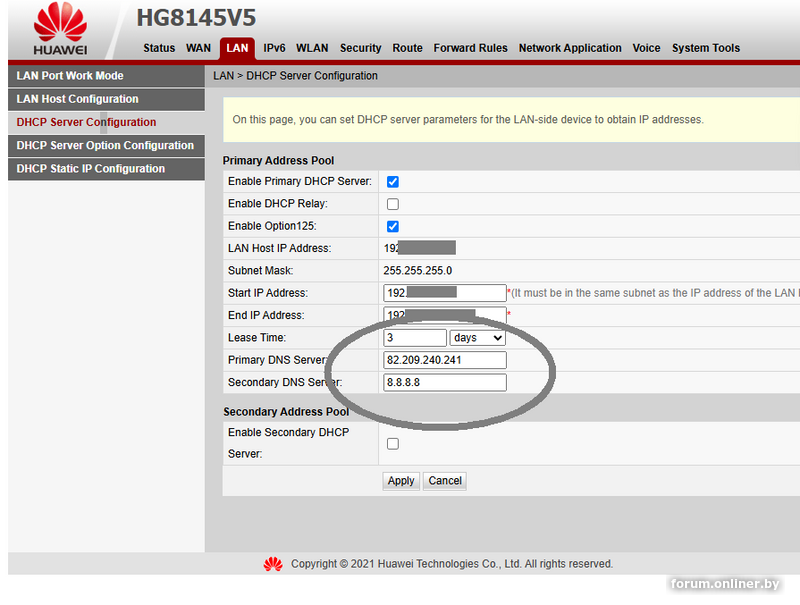Toggle Enable Option125 checkbox

(x=393, y=226)
